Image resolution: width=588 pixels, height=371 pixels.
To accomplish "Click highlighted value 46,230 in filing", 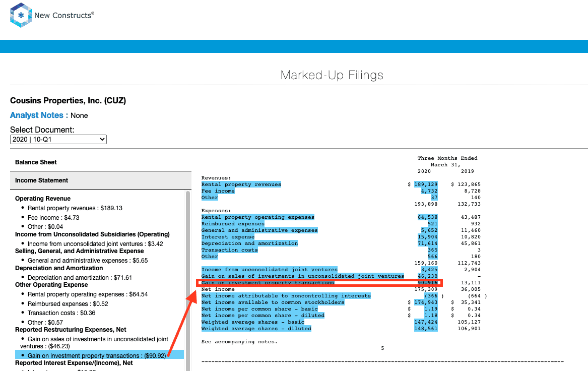I will 427,276.
